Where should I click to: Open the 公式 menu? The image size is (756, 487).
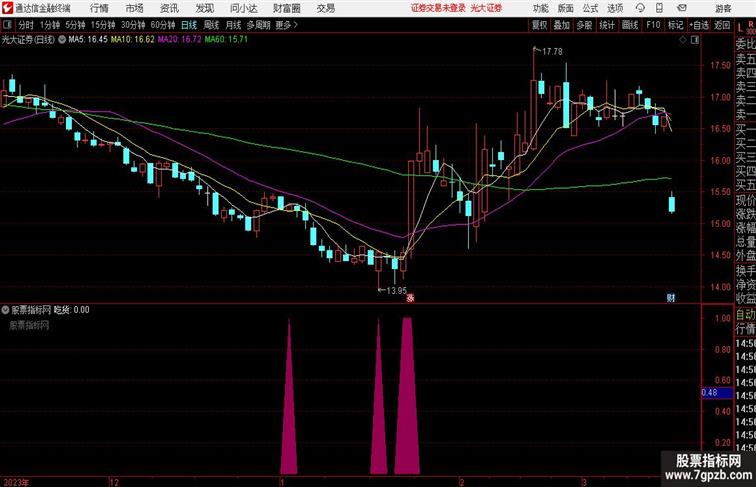click(590, 8)
